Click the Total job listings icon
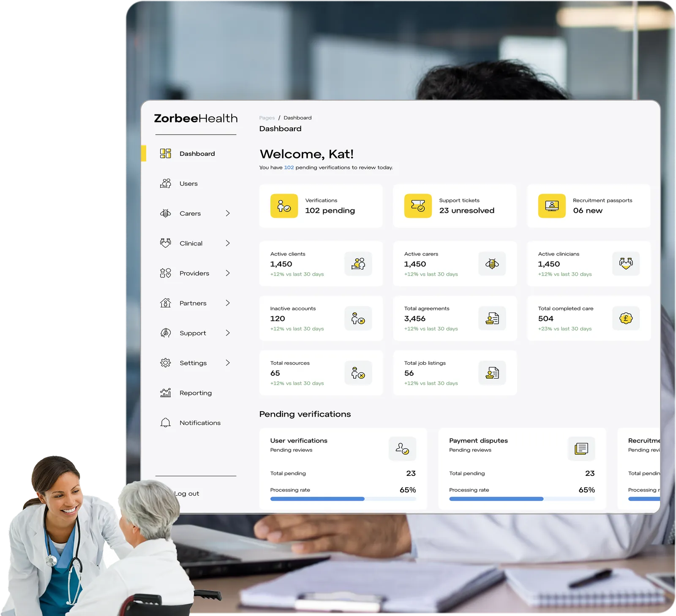 click(492, 373)
